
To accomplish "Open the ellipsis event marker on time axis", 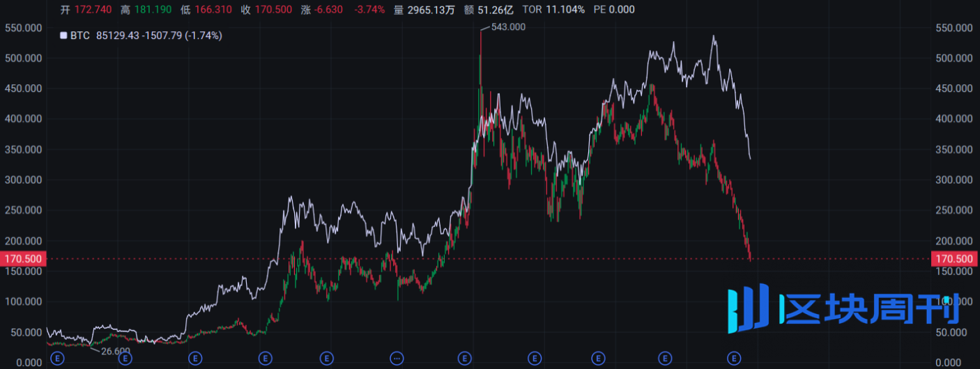I will pyautogui.click(x=397, y=358).
